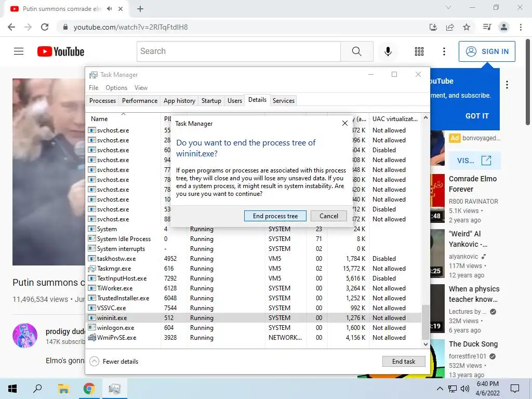The height and width of the screenshot is (399, 532).
Task: Click the VIS... ad visit button
Action: 474,161
